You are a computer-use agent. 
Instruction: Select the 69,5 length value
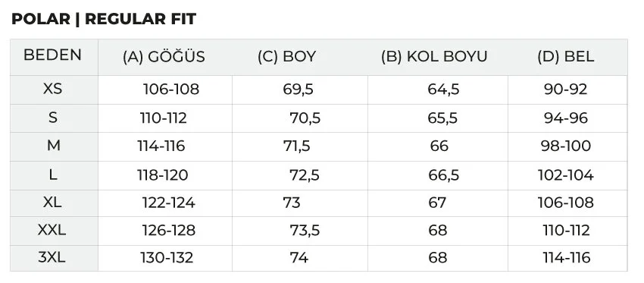coord(299,90)
